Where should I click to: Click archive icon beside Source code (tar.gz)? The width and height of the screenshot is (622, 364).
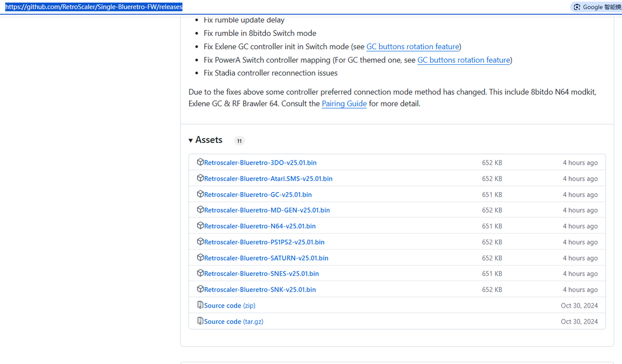(200, 321)
